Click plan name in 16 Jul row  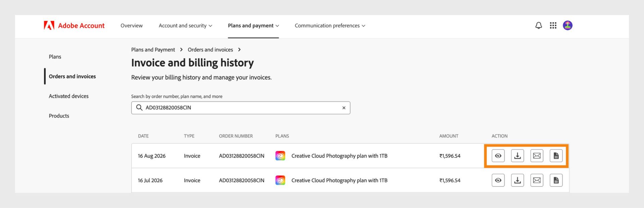[339, 180]
